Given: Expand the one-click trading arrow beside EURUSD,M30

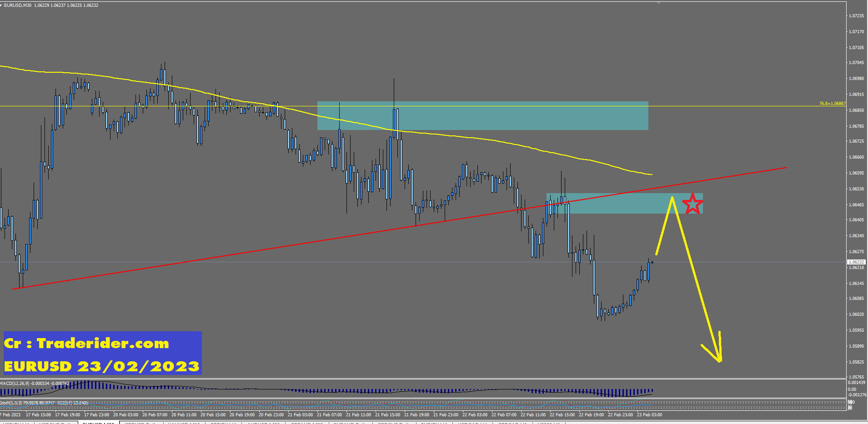Looking at the screenshot, I should (1, 5).
